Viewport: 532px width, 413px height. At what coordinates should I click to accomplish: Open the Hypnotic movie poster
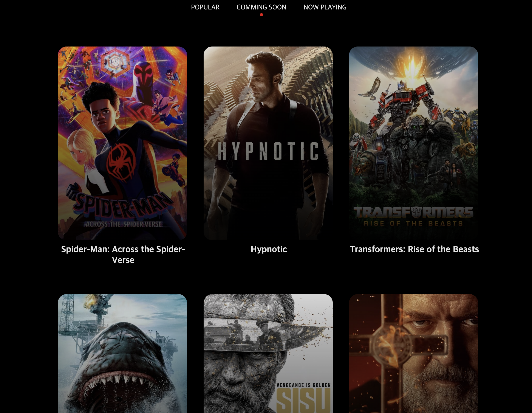coord(268,143)
